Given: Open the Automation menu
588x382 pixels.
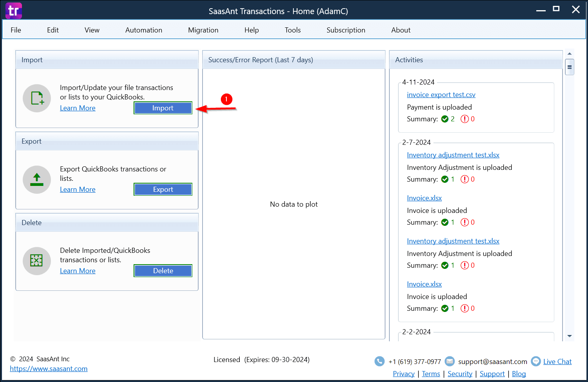Looking at the screenshot, I should point(144,30).
